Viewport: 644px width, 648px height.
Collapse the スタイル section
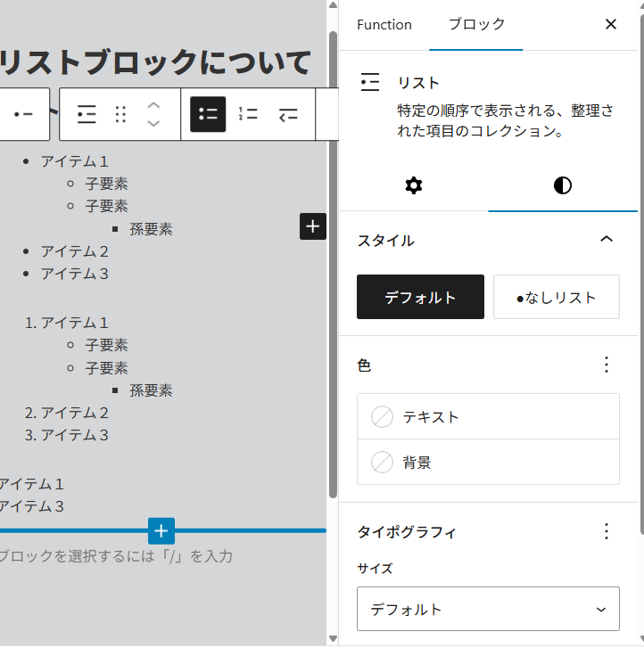[607, 240]
